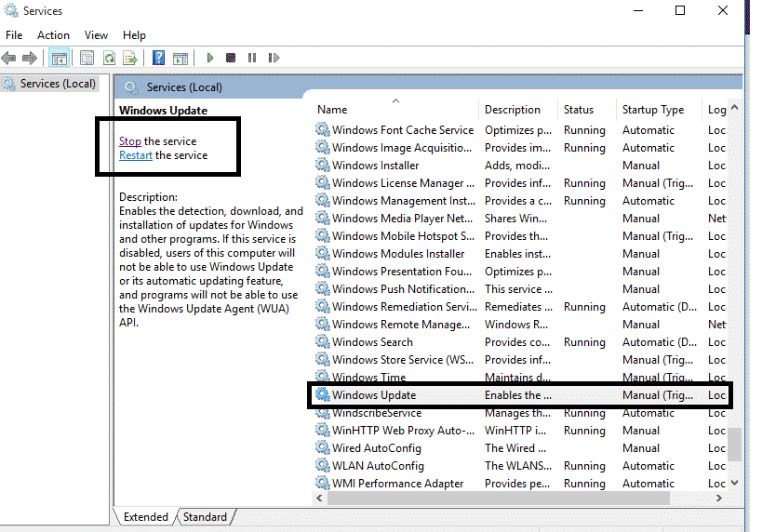762x532 pixels.
Task: Select the Windows Presentation Fou... service
Action: [x=520, y=271]
